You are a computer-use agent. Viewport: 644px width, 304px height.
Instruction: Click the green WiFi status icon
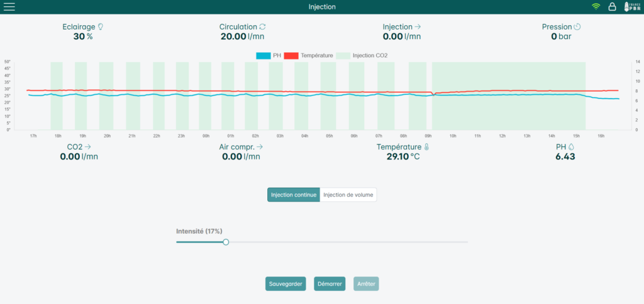[x=596, y=6]
